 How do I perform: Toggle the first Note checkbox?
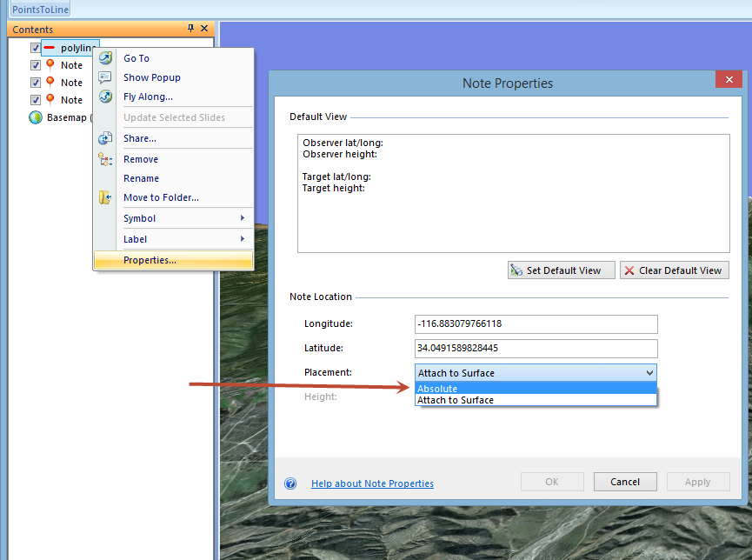35,65
